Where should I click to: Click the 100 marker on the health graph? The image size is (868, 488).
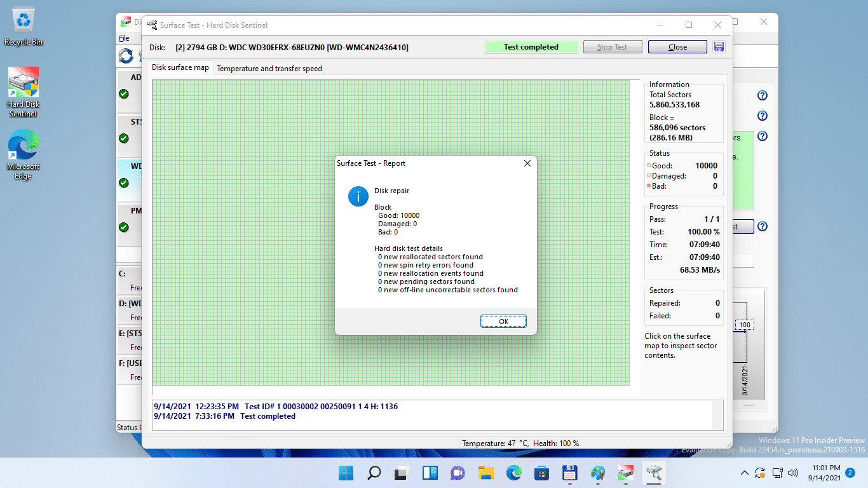coord(745,325)
